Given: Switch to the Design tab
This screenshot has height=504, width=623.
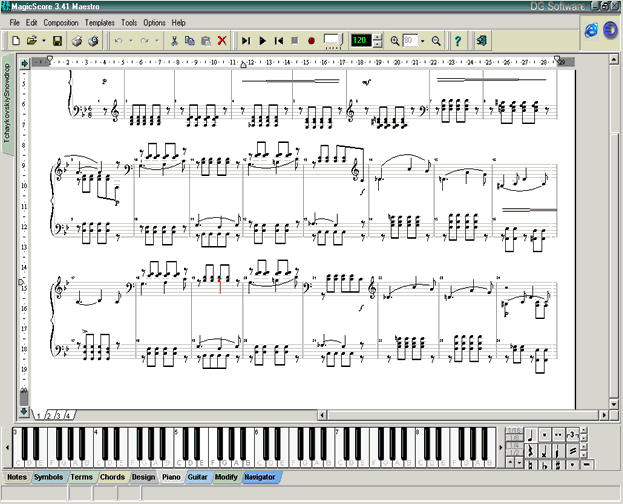Looking at the screenshot, I should click(x=143, y=477).
